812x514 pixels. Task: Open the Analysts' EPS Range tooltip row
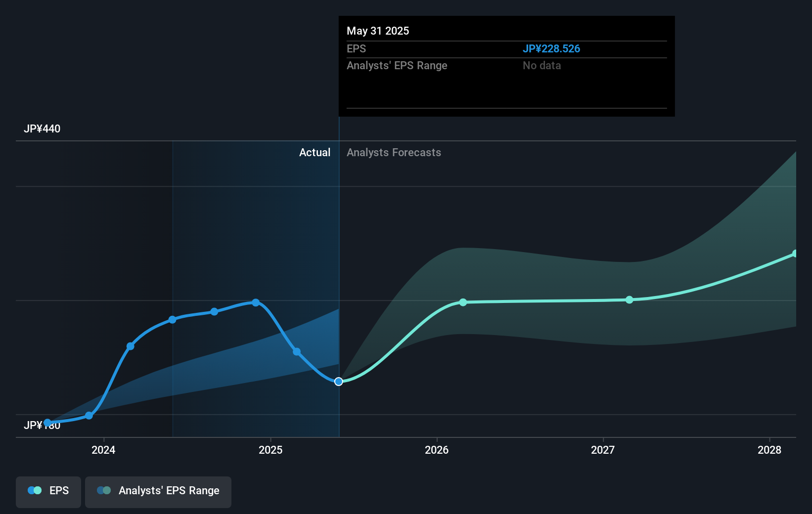pyautogui.click(x=397, y=65)
